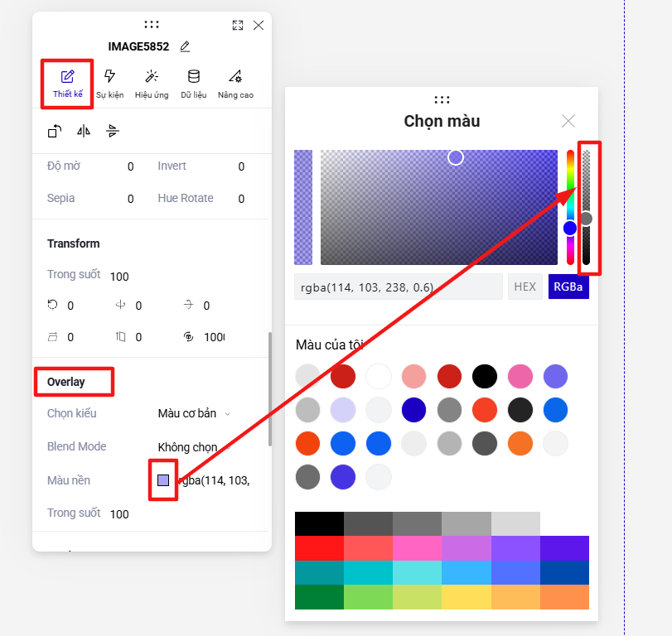
Task: Click the Màu nền rgba value text
Action: (215, 480)
